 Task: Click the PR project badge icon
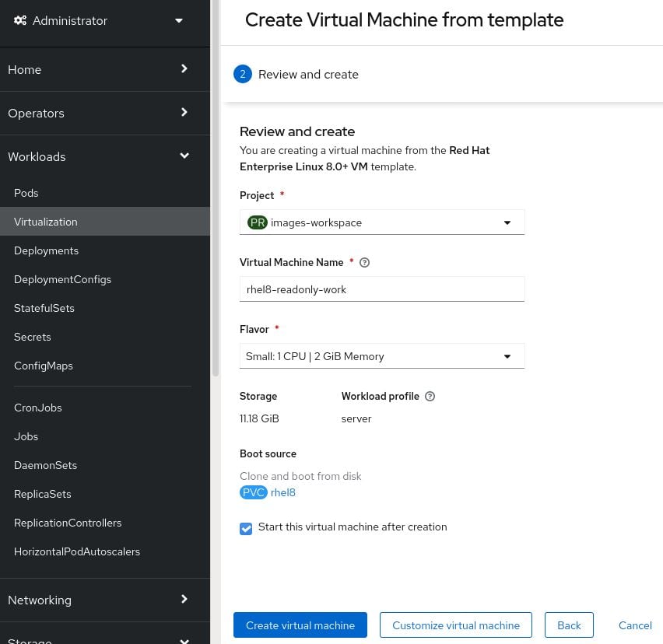pyautogui.click(x=257, y=222)
